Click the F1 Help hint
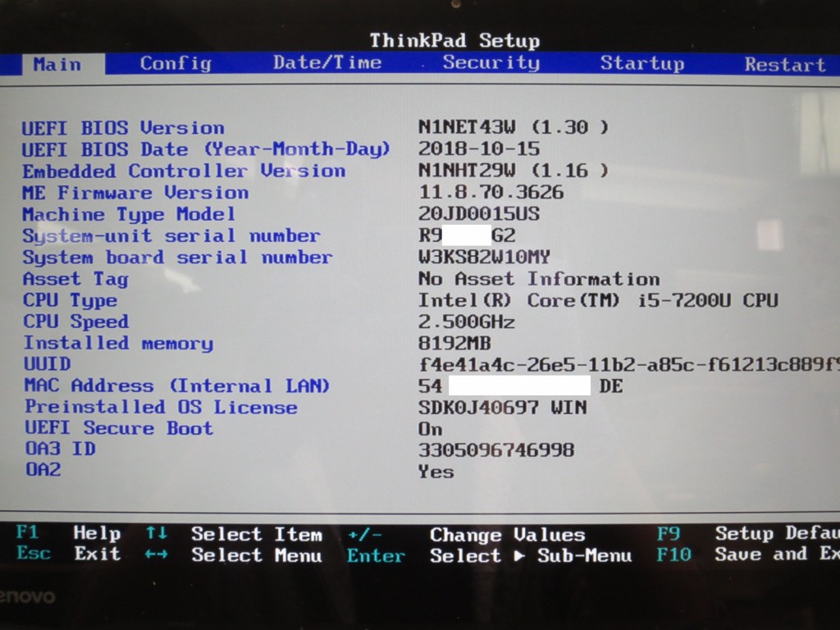Image resolution: width=840 pixels, height=630 pixels. click(69, 533)
